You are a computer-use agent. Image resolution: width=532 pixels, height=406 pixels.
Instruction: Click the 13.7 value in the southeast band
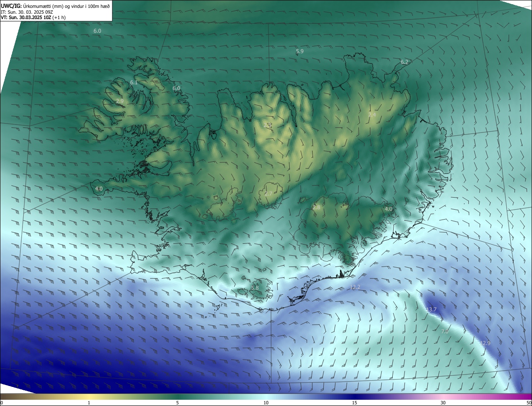pos(431,310)
